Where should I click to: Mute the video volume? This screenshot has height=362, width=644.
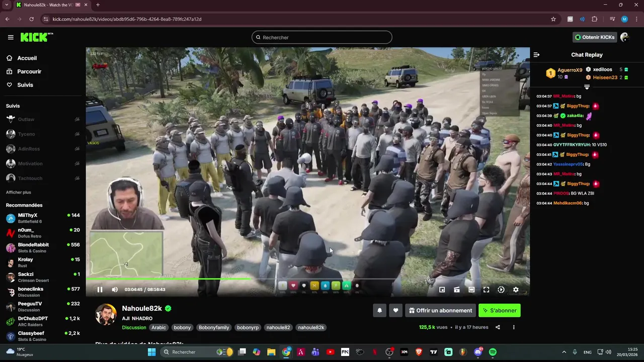pos(115,290)
